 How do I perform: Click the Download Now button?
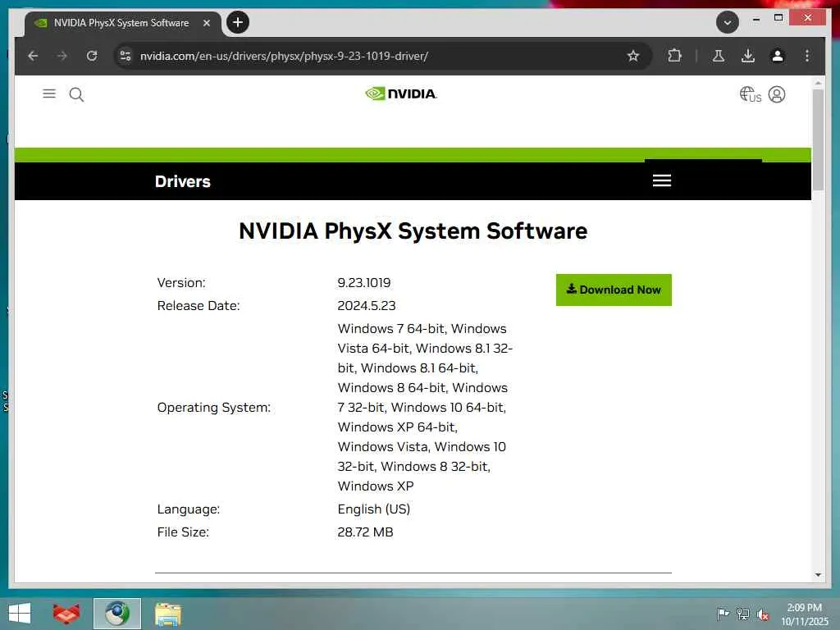614,290
